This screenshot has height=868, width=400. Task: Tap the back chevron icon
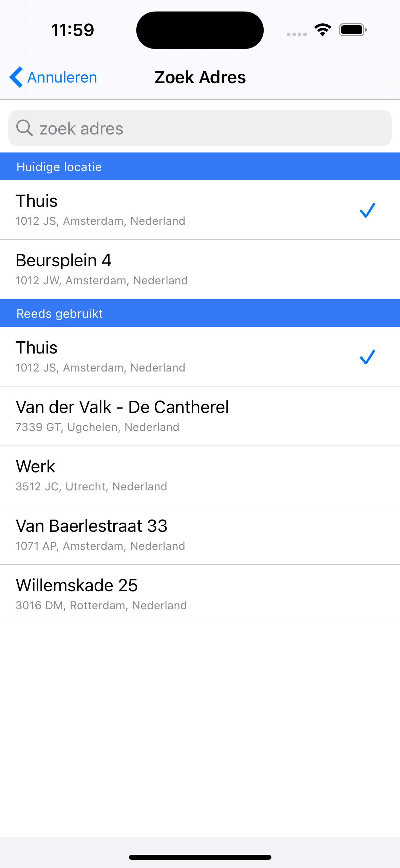(x=16, y=77)
